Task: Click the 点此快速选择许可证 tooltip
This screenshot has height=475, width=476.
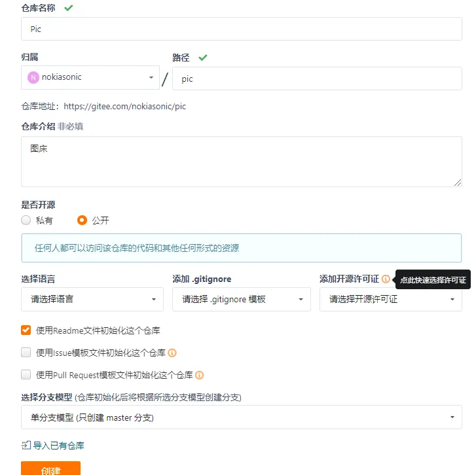Action: (x=433, y=279)
